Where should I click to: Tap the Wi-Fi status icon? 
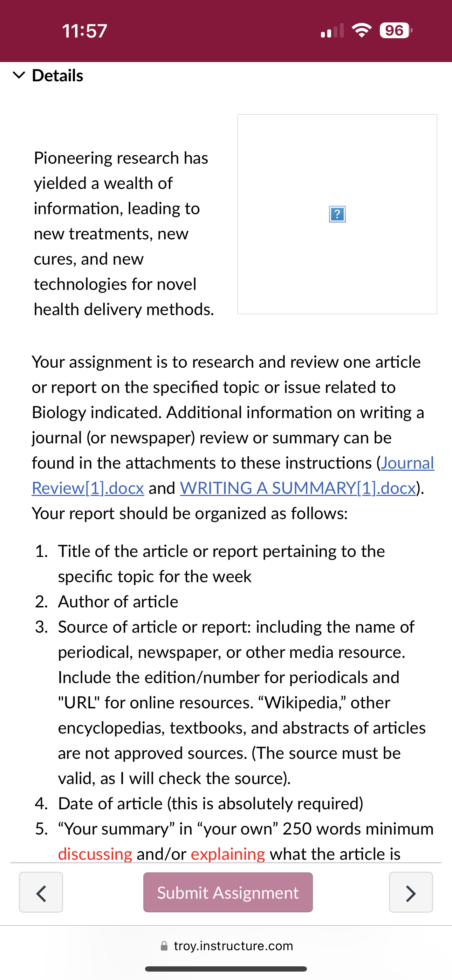[x=362, y=30]
